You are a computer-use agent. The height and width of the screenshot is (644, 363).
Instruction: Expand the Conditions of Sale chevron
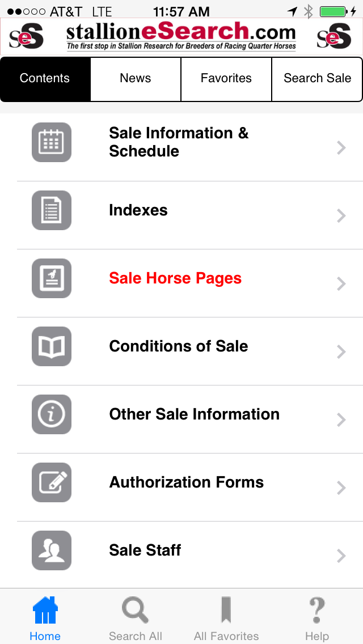tap(341, 352)
